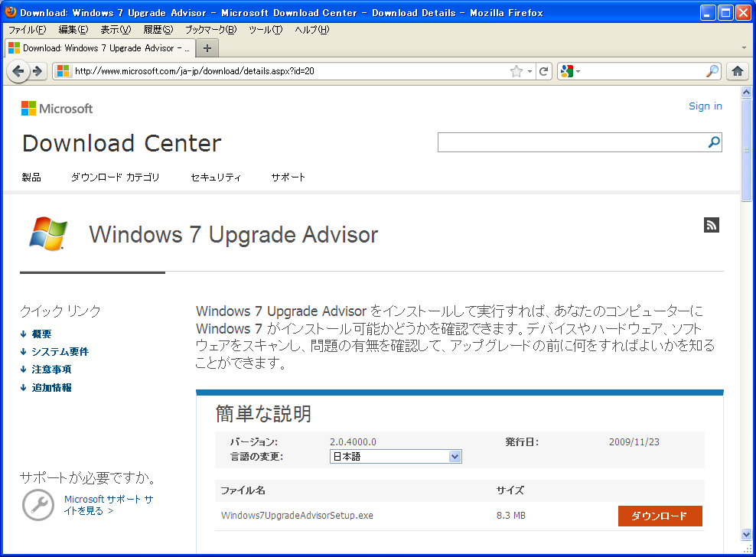756x557 pixels.
Task: Jump to the 概要 quick link
Action: point(41,334)
